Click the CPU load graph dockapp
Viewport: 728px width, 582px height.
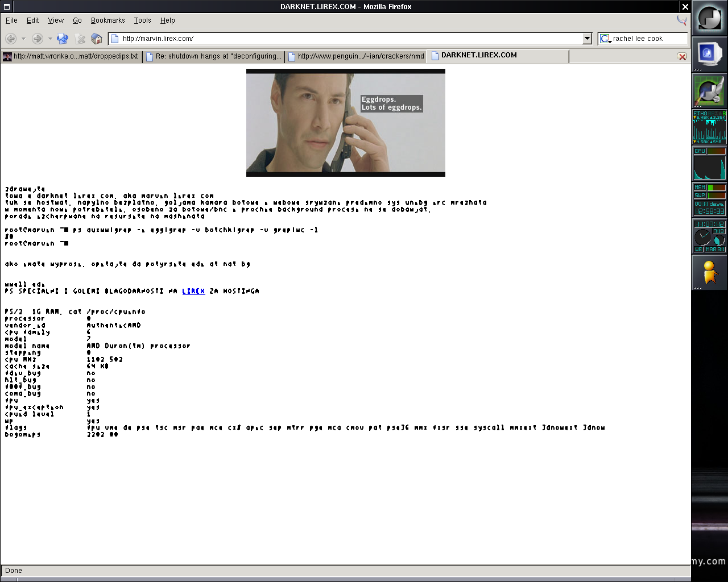pyautogui.click(x=709, y=164)
